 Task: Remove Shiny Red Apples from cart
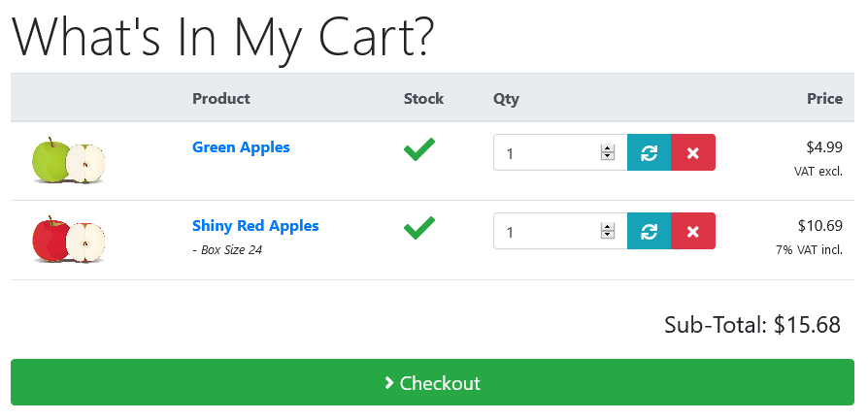[x=693, y=231]
